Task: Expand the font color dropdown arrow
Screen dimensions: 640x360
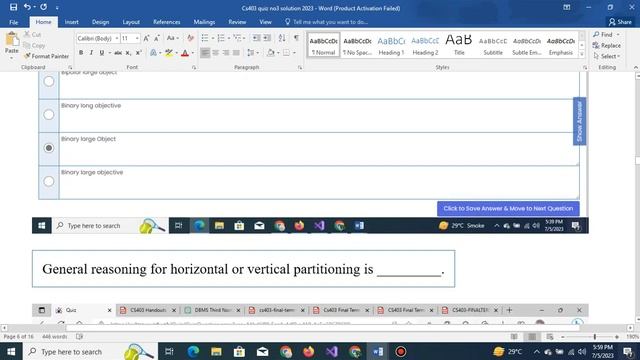Action: tap(193, 53)
